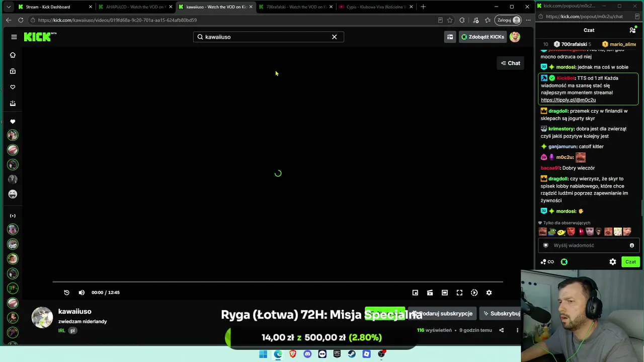644x362 pixels.
Task: Open the browser three-dot settings menu
Action: click(528, 20)
